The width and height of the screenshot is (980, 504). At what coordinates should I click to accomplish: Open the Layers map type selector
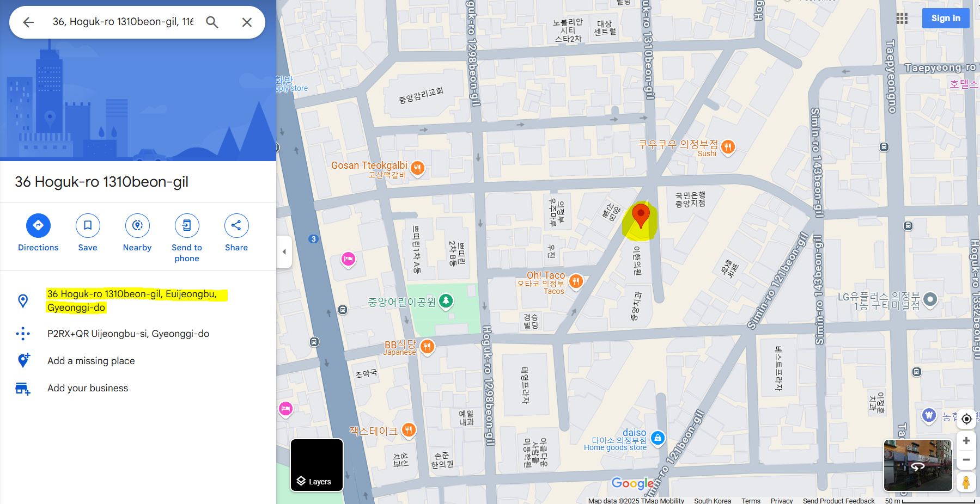point(316,465)
